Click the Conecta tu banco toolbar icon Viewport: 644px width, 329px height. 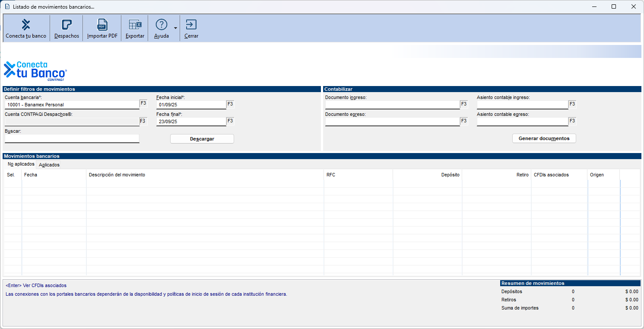(26, 25)
